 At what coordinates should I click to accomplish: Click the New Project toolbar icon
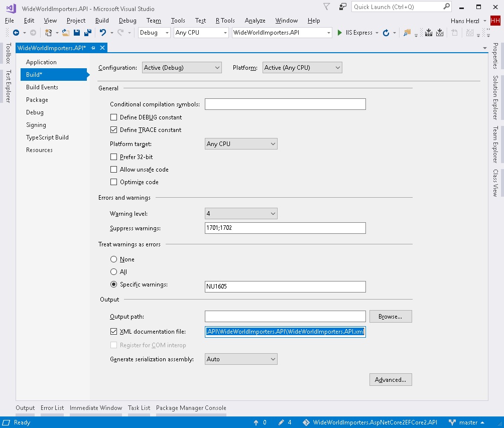48,33
